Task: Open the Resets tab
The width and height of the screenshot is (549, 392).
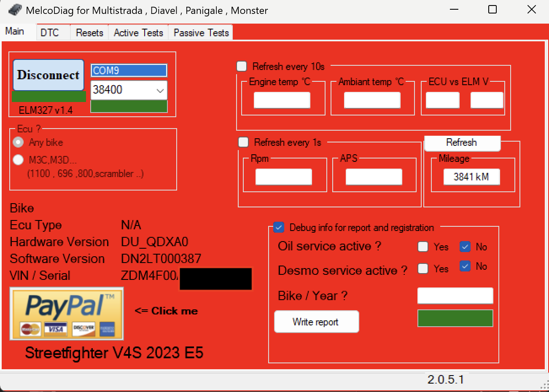Action: click(x=89, y=32)
